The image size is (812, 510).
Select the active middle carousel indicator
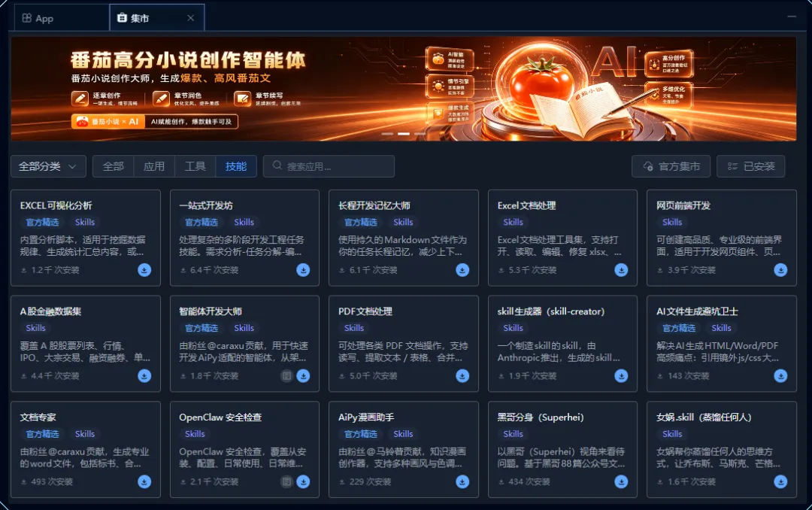pyautogui.click(x=404, y=134)
